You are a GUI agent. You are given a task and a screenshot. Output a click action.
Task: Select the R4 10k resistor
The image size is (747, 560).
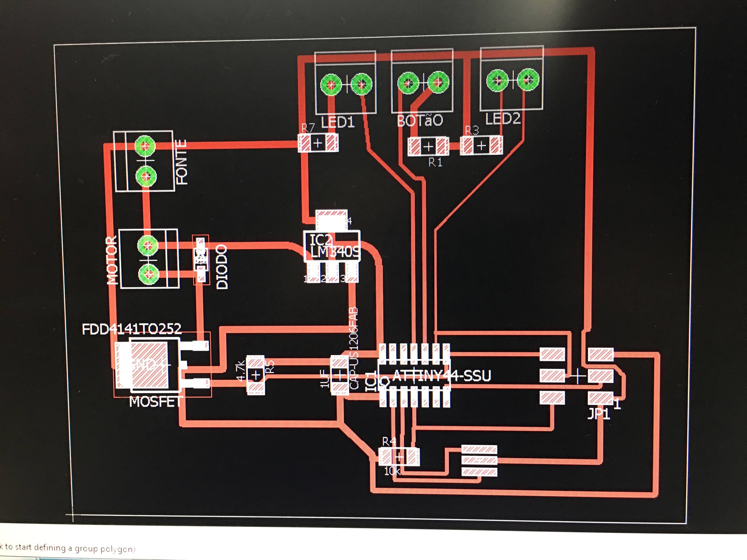click(399, 457)
